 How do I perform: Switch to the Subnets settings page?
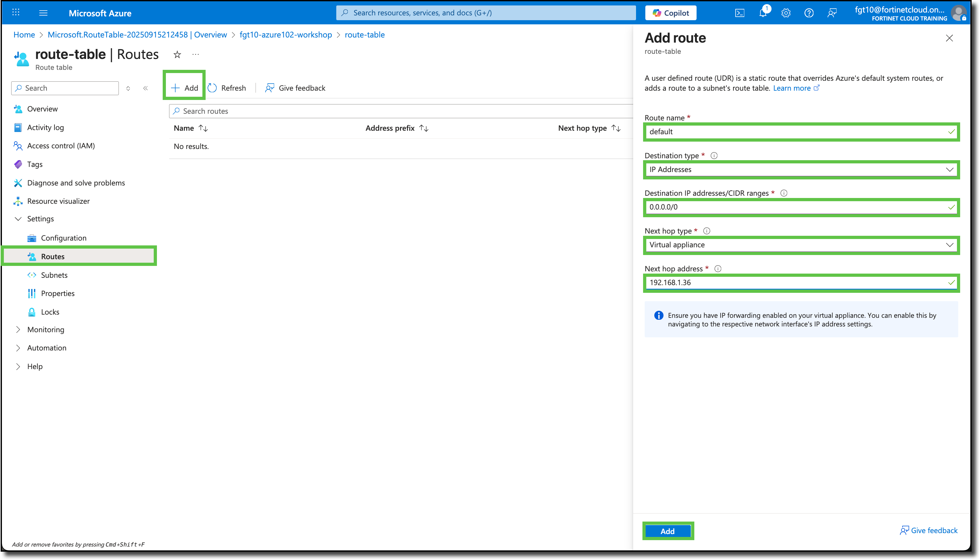(54, 275)
